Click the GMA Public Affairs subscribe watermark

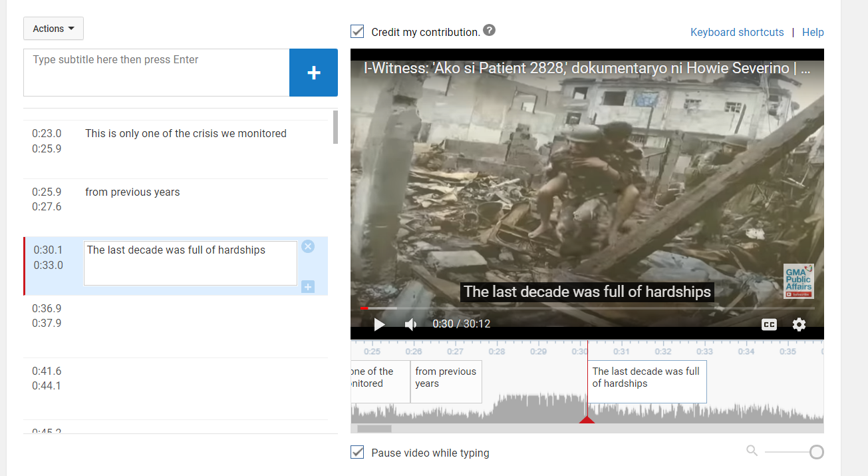pyautogui.click(x=798, y=282)
